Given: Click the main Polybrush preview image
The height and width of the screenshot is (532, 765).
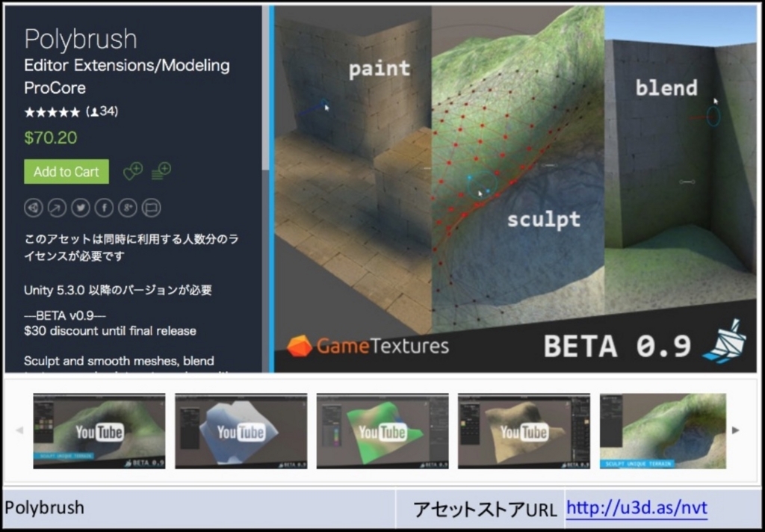Looking at the screenshot, I should (x=515, y=189).
